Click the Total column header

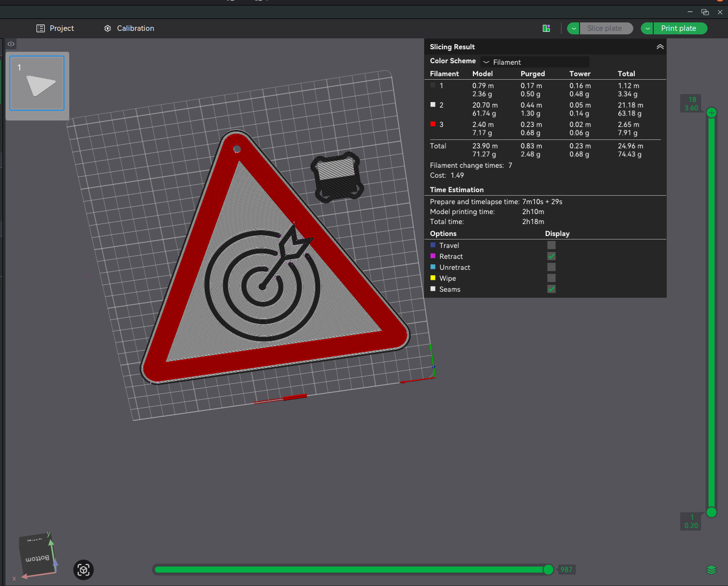click(x=626, y=74)
